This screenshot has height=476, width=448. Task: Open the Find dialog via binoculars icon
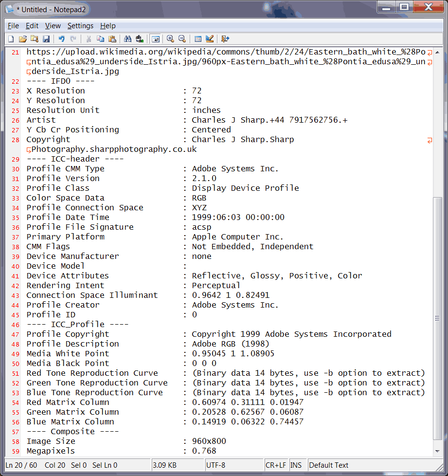pyautogui.click(x=126, y=39)
